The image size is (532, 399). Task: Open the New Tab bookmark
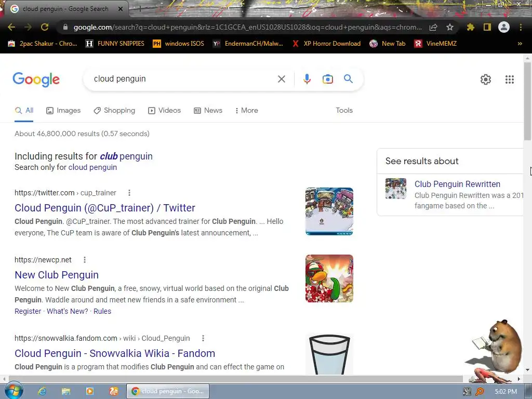click(388, 44)
